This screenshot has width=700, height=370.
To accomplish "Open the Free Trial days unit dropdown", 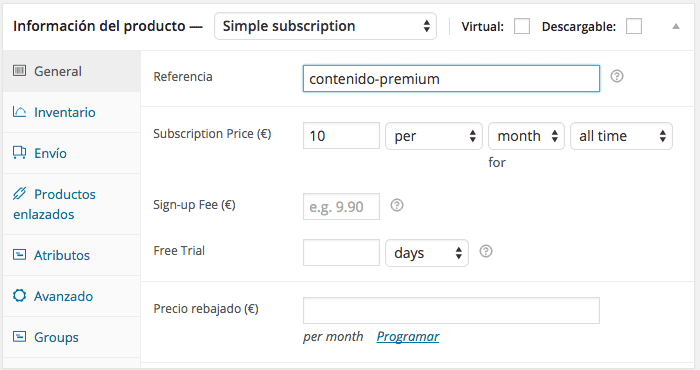I will click(x=427, y=253).
